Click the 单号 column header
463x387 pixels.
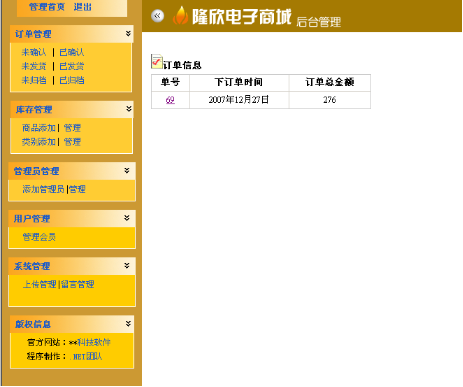pos(170,82)
